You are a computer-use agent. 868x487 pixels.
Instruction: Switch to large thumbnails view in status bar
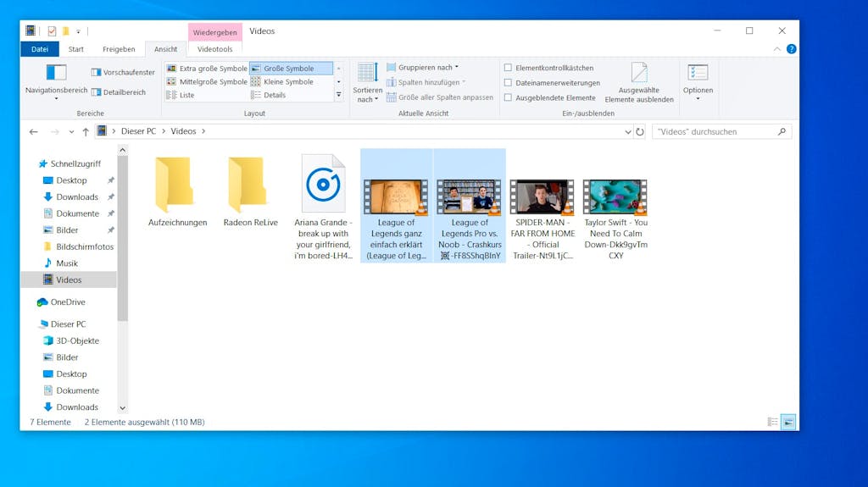pos(788,423)
